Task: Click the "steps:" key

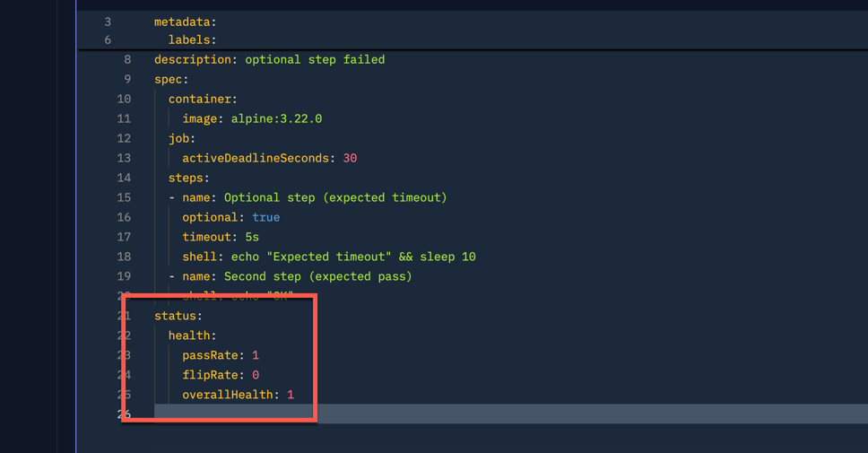Action: pyautogui.click(x=188, y=178)
